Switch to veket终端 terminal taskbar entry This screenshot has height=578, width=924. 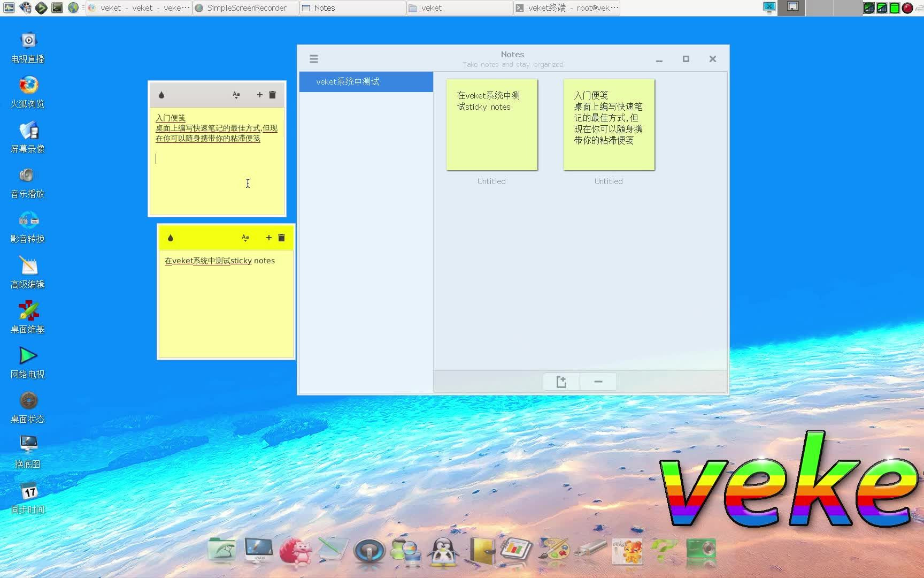(x=567, y=8)
